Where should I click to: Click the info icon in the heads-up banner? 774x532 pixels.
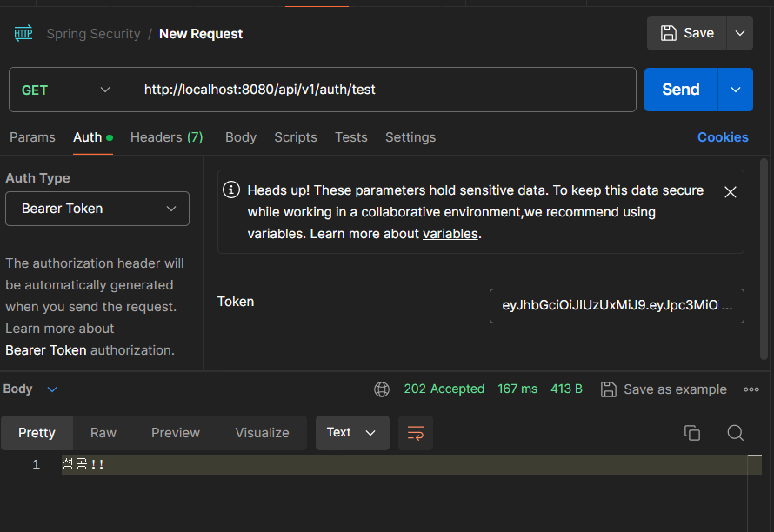click(231, 190)
